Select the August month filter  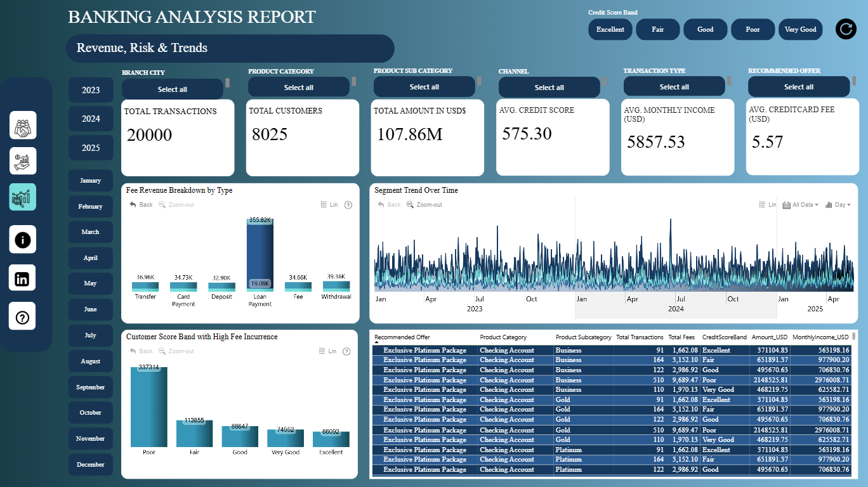coord(91,361)
